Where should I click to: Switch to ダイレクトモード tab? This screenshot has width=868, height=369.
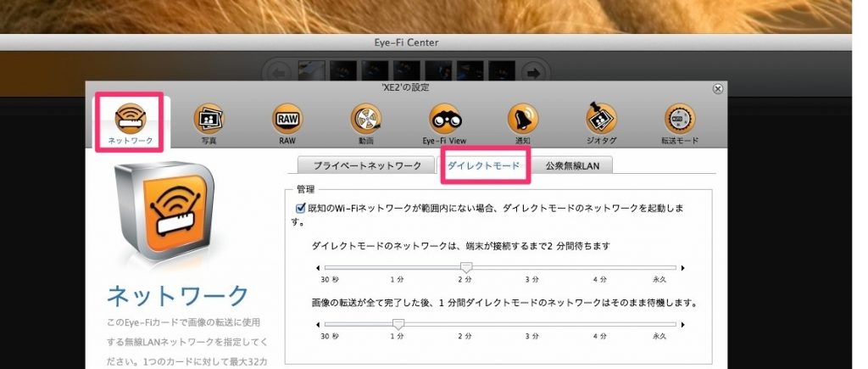coord(484,165)
